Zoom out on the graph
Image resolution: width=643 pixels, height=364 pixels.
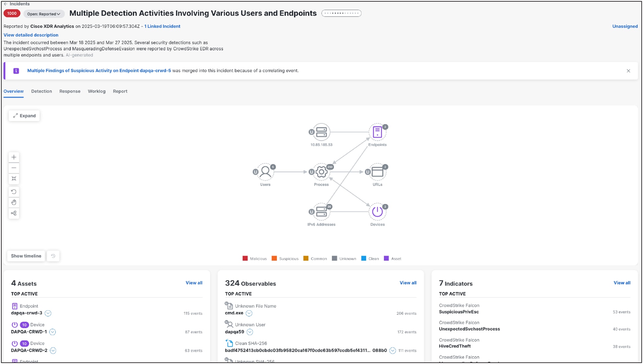tap(14, 168)
